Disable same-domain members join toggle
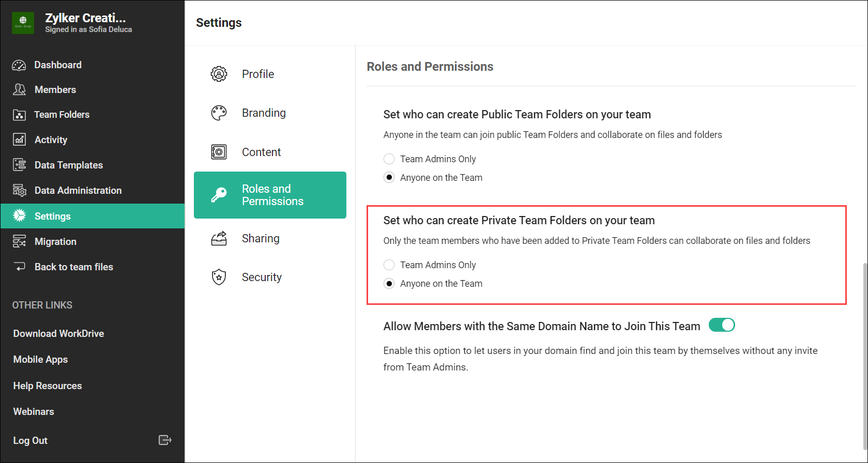The width and height of the screenshot is (868, 463). [722, 325]
